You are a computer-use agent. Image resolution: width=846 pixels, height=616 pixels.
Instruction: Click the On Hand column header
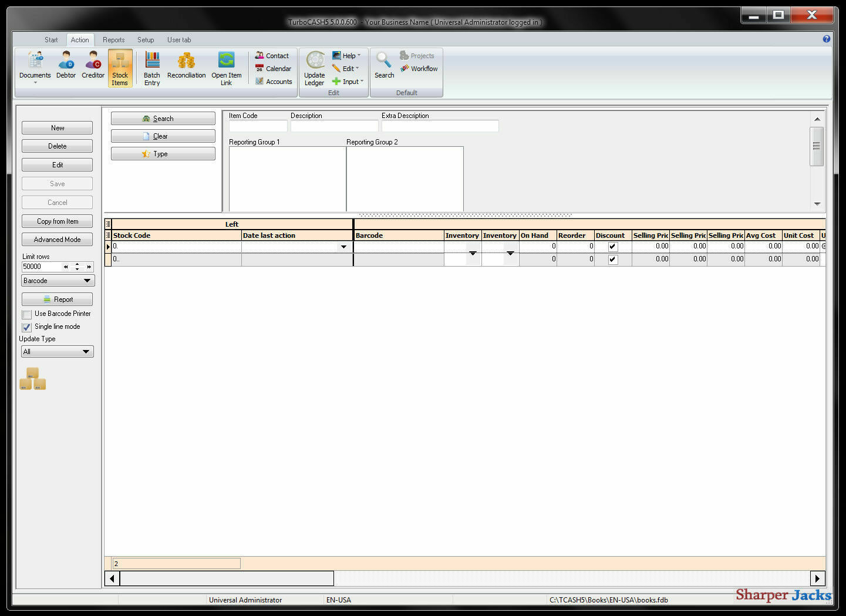538,235
